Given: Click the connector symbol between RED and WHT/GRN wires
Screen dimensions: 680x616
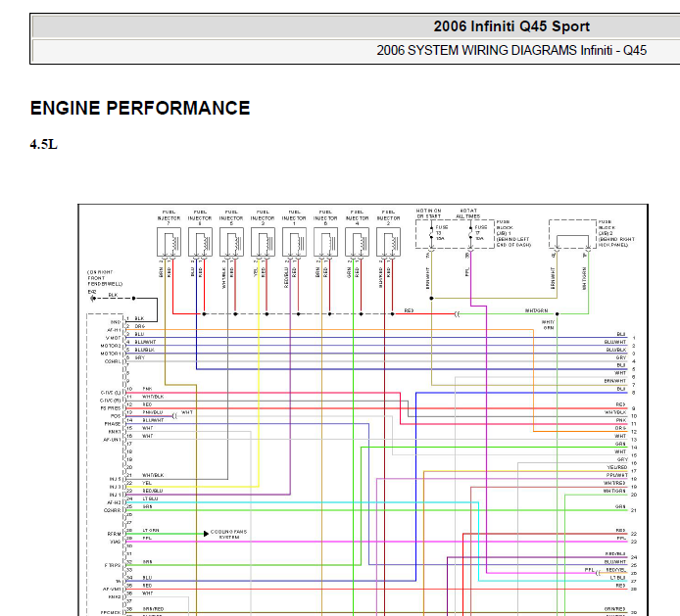Looking at the screenshot, I should tap(457, 314).
